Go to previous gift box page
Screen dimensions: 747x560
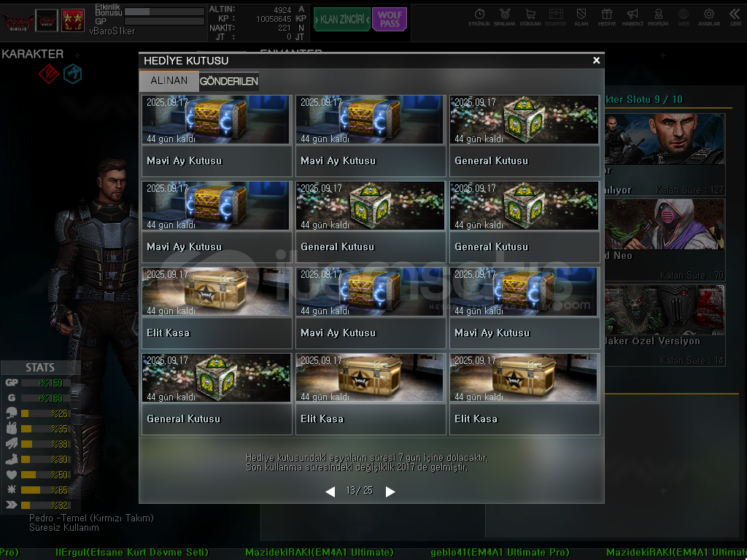(330, 491)
